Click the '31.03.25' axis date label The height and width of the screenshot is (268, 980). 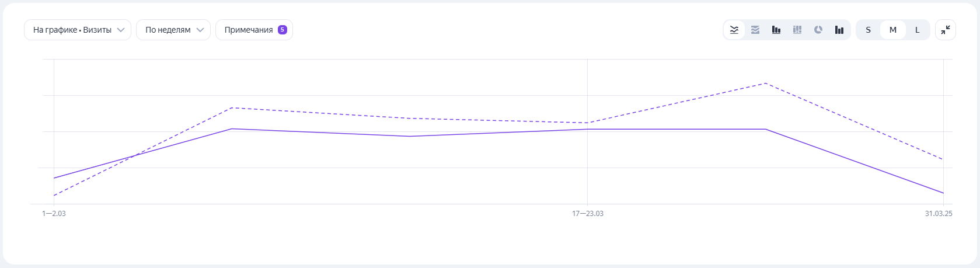pyautogui.click(x=938, y=214)
